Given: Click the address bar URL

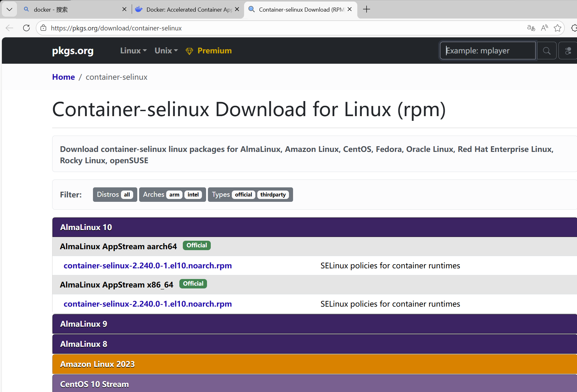Looking at the screenshot, I should click(x=116, y=28).
